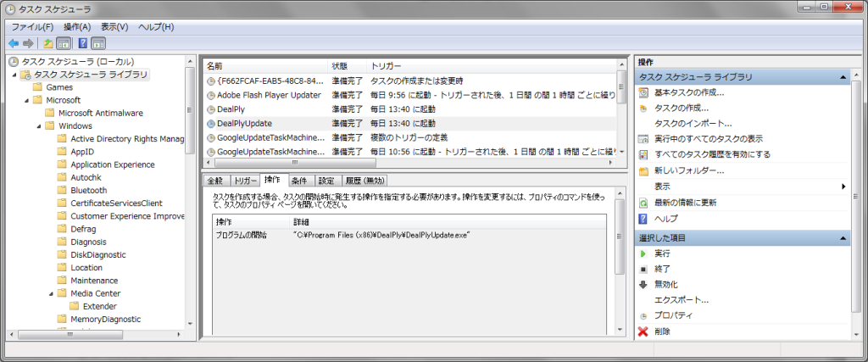Image resolution: width=868 pixels, height=362 pixels.
Task: Collapse the Microsoft folder tree node
Action: point(26,100)
